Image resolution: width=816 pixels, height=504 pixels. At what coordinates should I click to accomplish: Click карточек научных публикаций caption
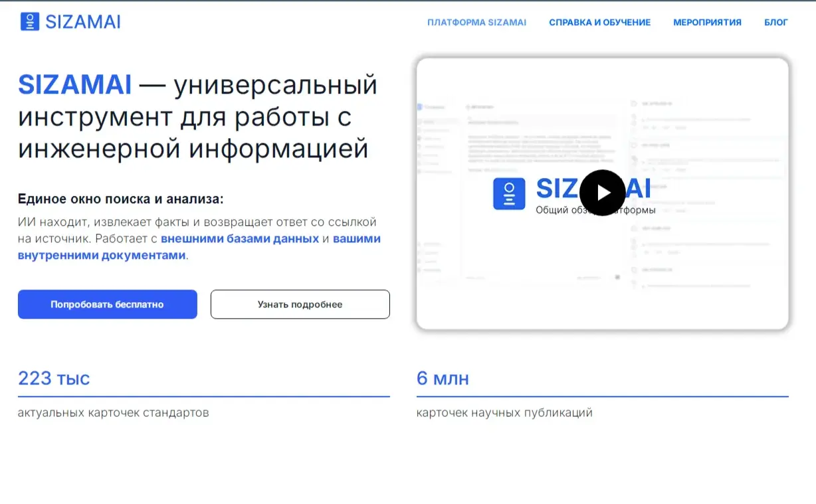[x=504, y=412]
